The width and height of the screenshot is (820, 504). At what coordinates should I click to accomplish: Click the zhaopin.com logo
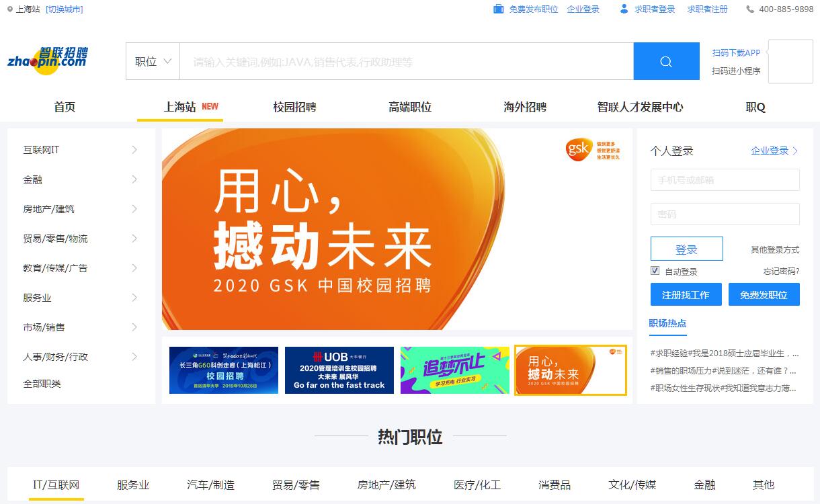pyautogui.click(x=48, y=60)
